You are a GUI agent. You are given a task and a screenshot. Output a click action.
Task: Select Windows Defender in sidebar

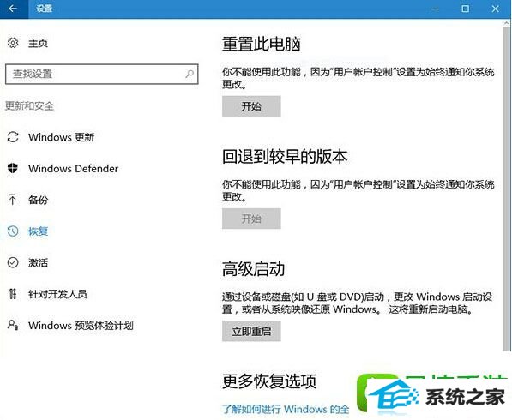point(74,168)
